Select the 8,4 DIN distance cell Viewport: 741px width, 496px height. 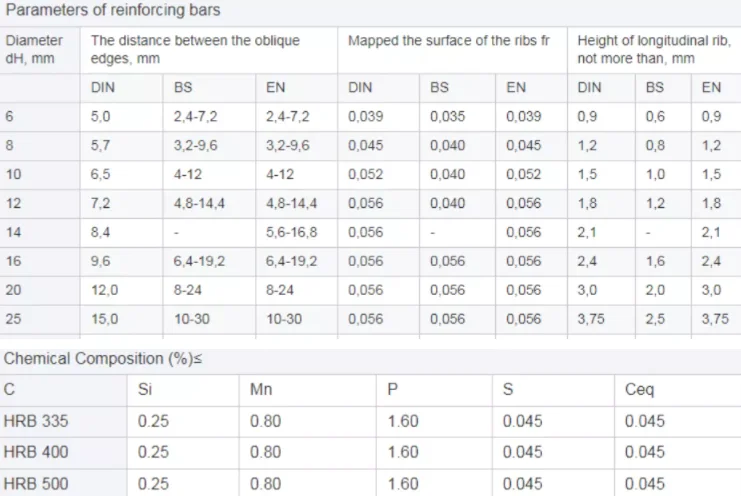point(101,232)
